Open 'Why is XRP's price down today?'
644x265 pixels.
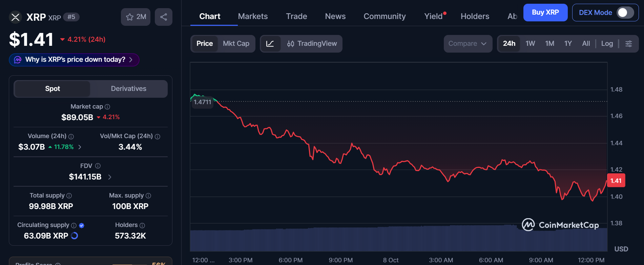coord(74,60)
